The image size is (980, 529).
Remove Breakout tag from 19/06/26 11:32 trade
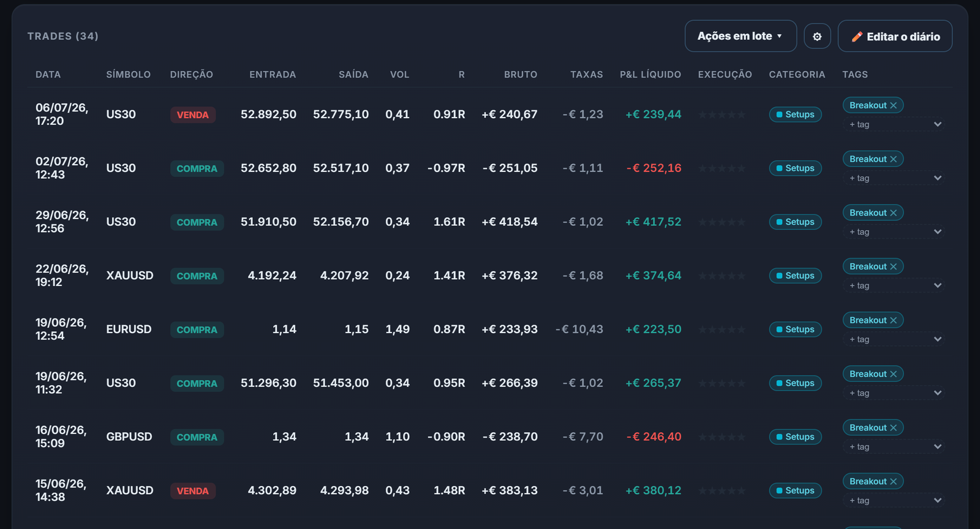coord(893,374)
